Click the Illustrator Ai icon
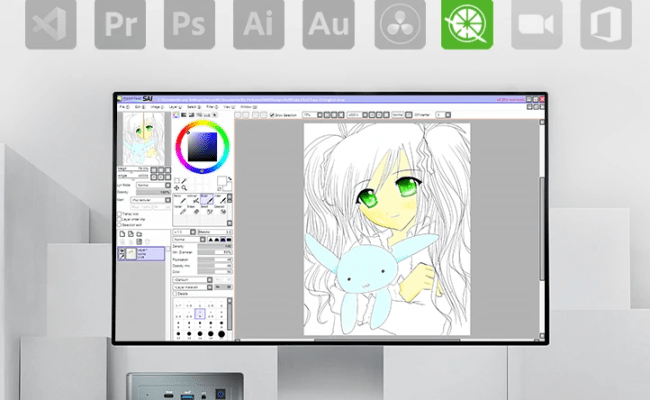 point(259,24)
